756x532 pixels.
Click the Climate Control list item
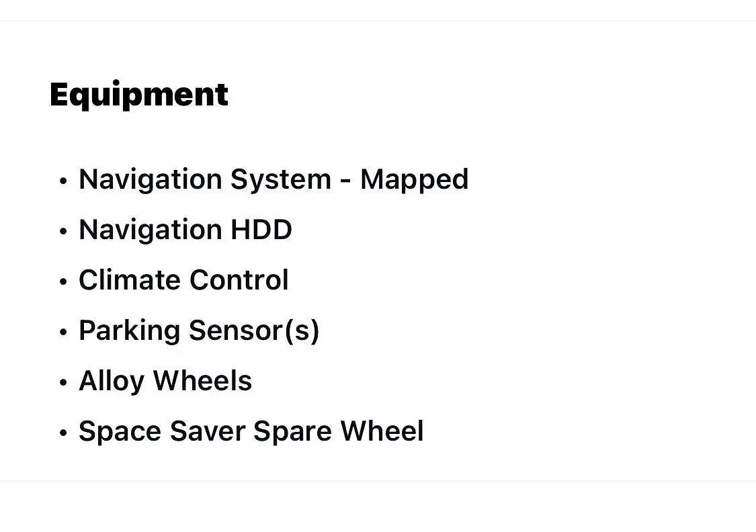click(x=183, y=280)
